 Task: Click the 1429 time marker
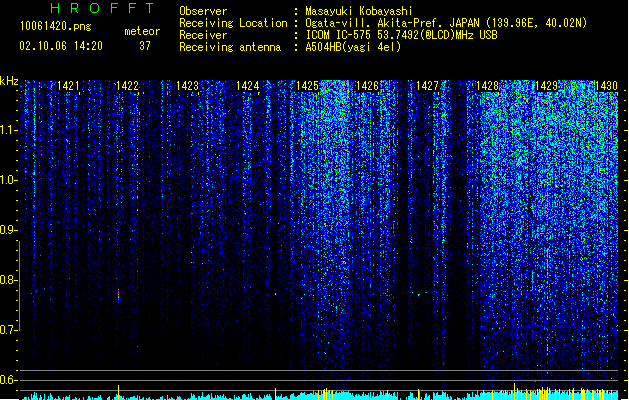tap(547, 86)
